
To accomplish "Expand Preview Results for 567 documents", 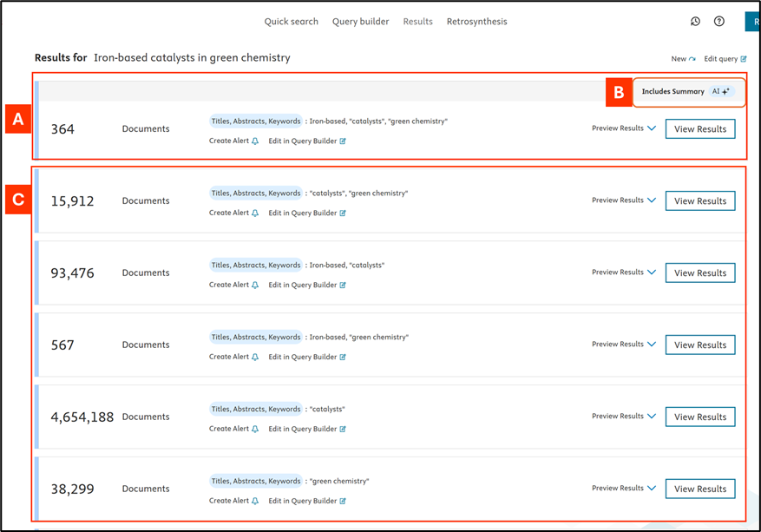I will coord(651,345).
